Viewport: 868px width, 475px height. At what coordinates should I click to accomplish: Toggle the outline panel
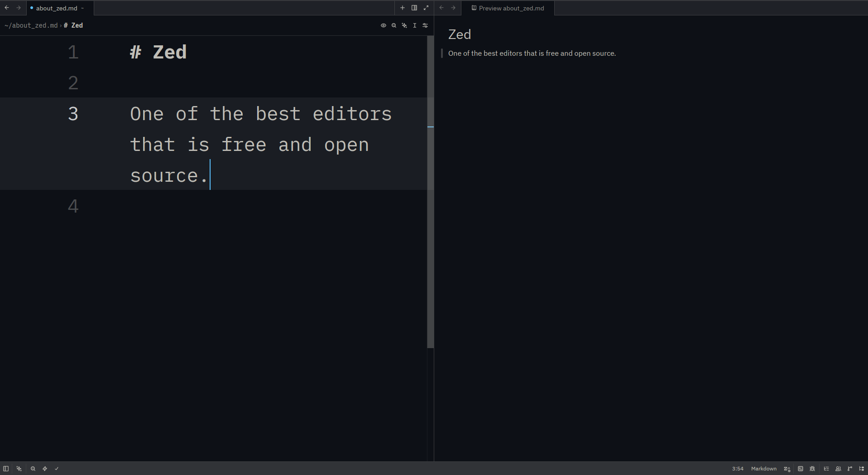826,469
